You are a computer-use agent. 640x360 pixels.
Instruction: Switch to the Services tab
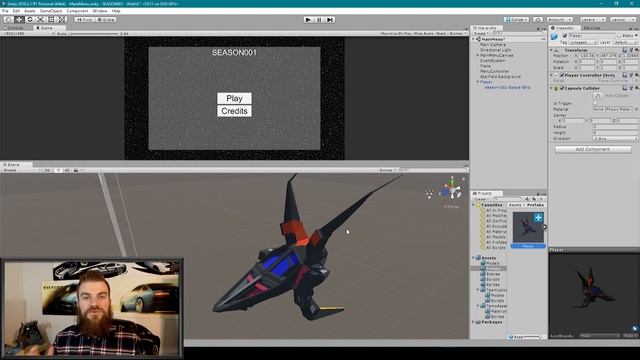(x=591, y=28)
